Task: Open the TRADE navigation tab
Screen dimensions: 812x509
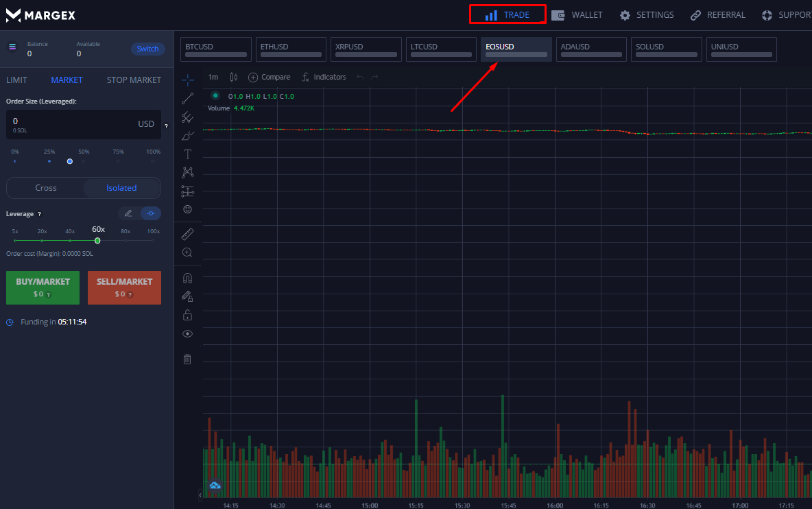Action: [508, 14]
